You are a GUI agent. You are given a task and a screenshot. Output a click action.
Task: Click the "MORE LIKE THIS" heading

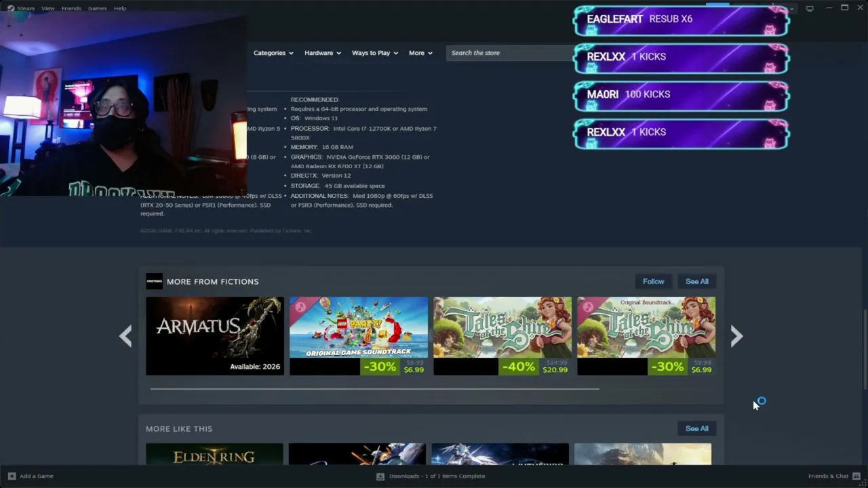click(x=179, y=428)
